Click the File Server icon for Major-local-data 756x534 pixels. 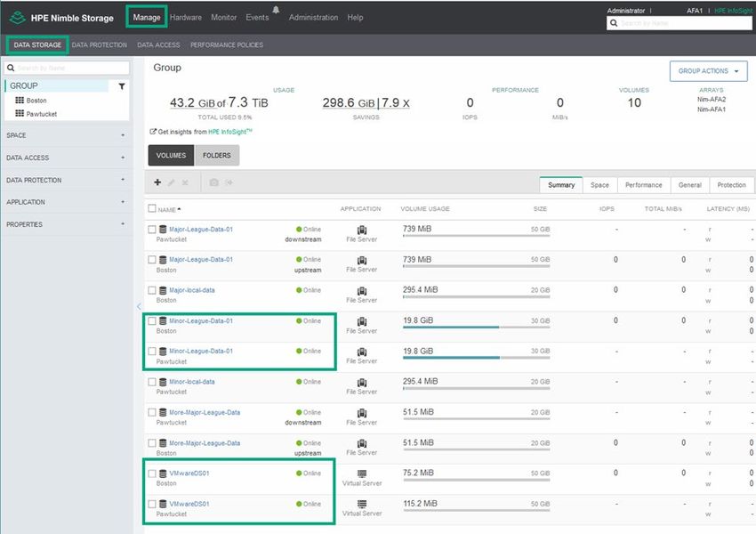click(362, 291)
